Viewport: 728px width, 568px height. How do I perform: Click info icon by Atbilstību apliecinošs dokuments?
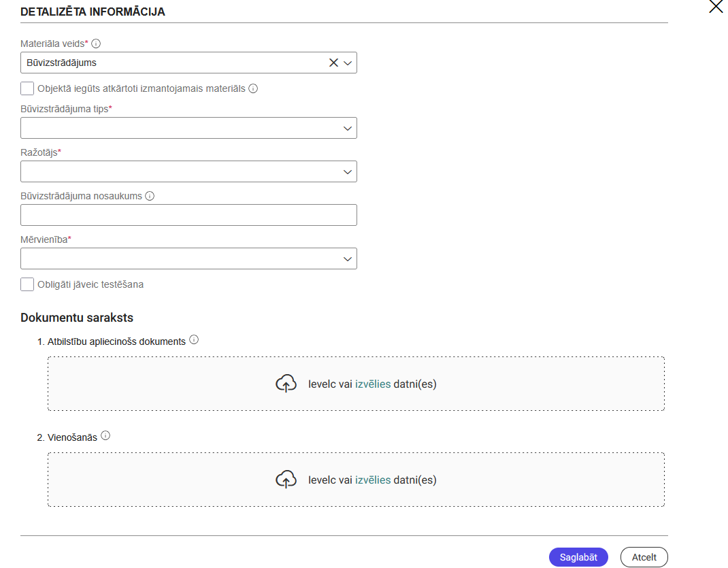[x=194, y=340]
